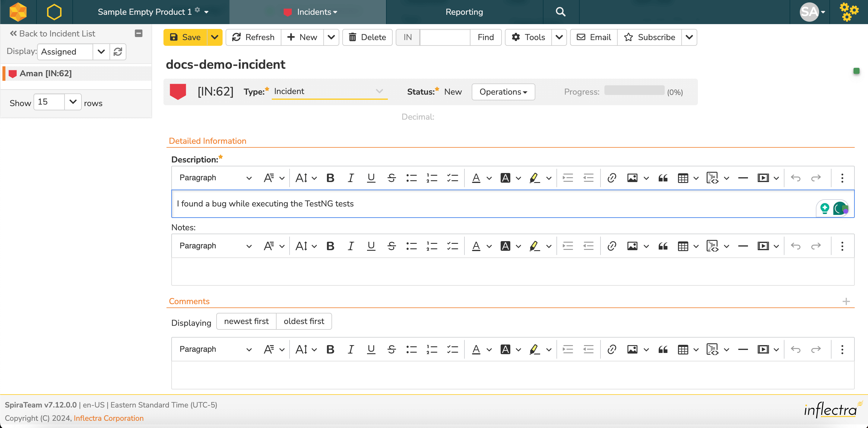The width and height of the screenshot is (868, 428).
Task: Open administration gears icon
Action: click(848, 12)
